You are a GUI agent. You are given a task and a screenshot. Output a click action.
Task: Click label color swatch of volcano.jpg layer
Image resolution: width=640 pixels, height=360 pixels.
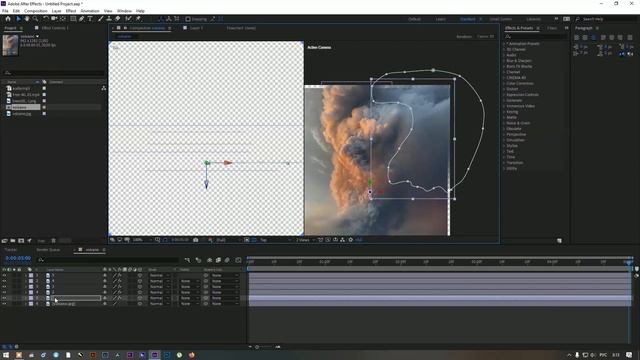point(31,304)
